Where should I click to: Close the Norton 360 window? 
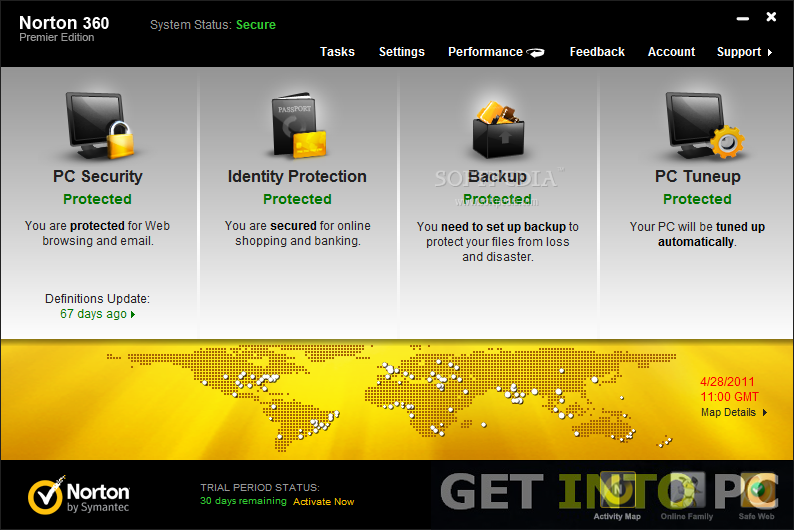(771, 17)
